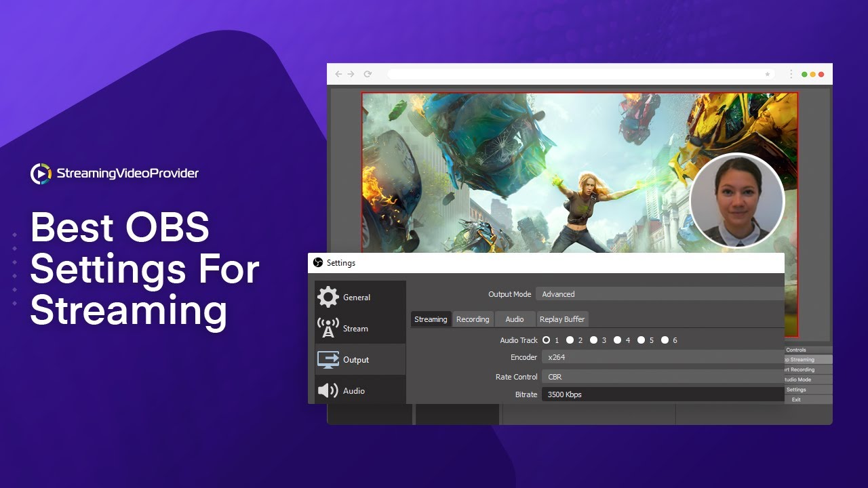
Task: Select Output label in settings sidebar
Action: tap(356, 360)
